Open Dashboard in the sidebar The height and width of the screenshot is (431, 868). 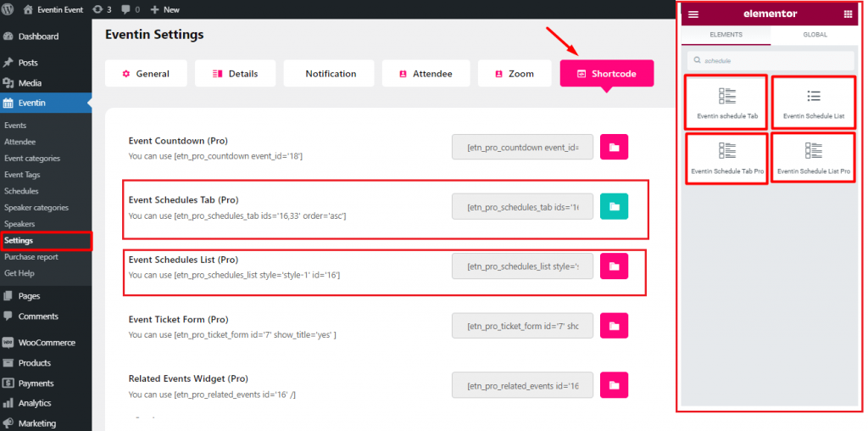point(46,36)
